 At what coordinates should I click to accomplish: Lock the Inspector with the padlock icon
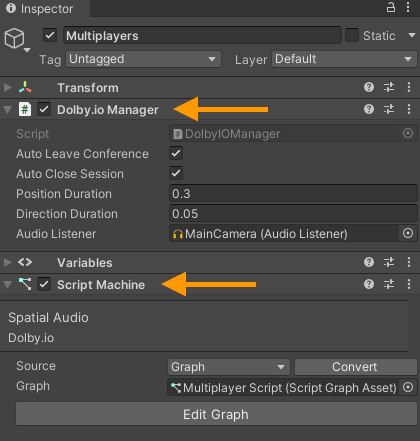[x=391, y=7]
